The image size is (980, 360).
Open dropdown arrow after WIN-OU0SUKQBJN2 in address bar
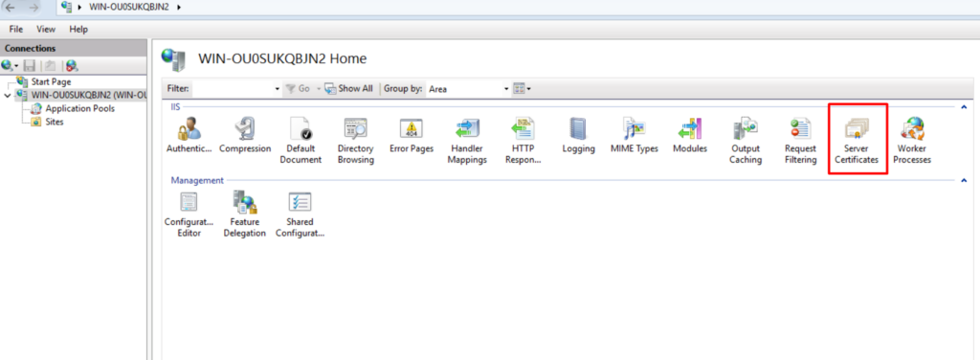pyautogui.click(x=179, y=7)
